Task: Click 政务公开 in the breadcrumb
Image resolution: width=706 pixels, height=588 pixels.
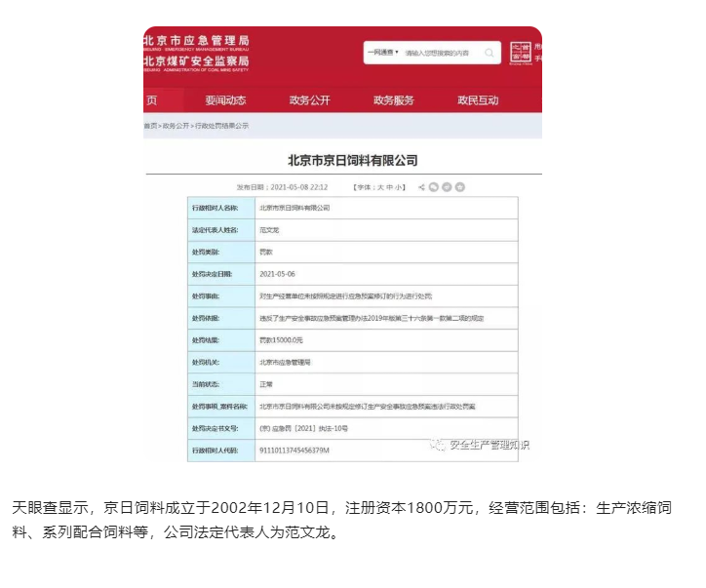Action: (x=176, y=126)
